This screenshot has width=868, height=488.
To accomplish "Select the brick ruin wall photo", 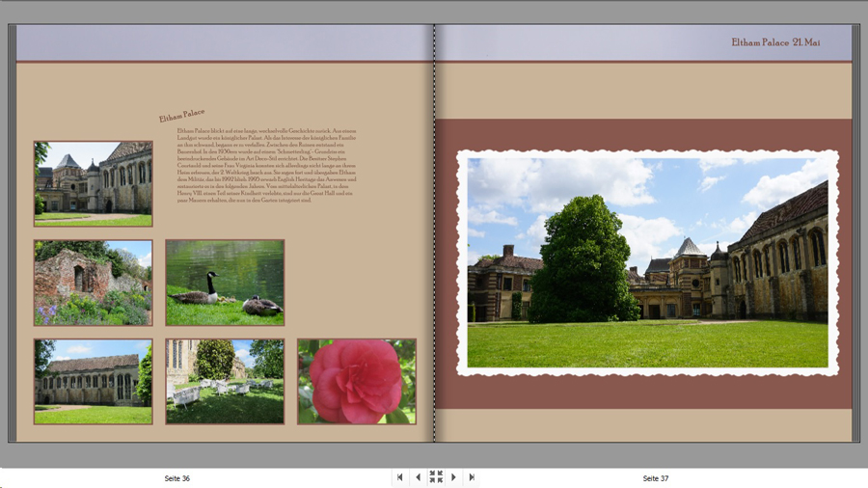I will click(93, 283).
